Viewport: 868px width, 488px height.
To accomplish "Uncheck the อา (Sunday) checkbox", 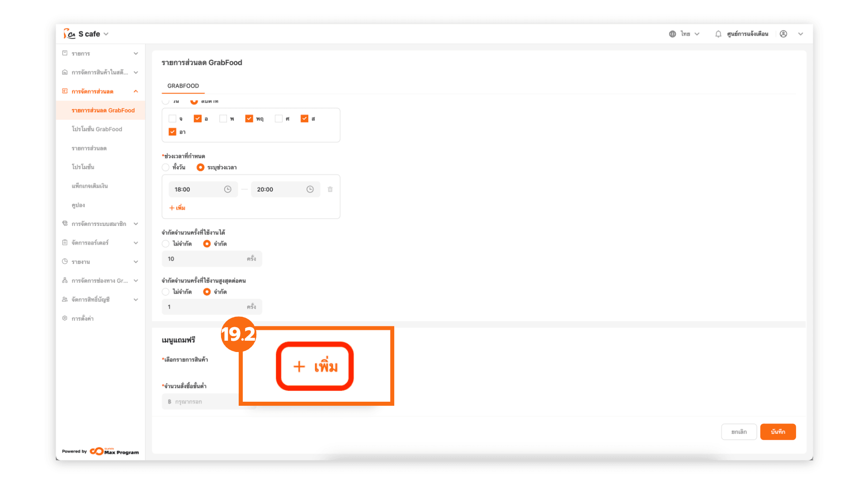I will click(x=172, y=132).
